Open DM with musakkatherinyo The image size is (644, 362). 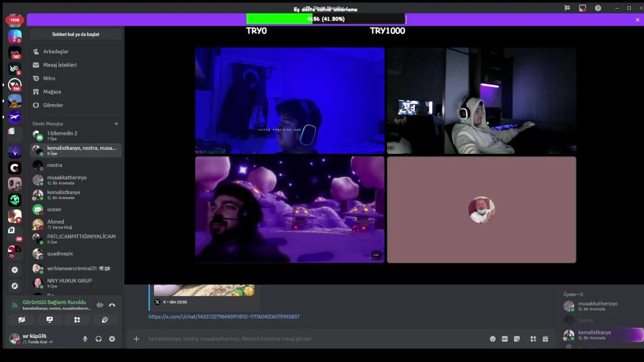(x=75, y=180)
